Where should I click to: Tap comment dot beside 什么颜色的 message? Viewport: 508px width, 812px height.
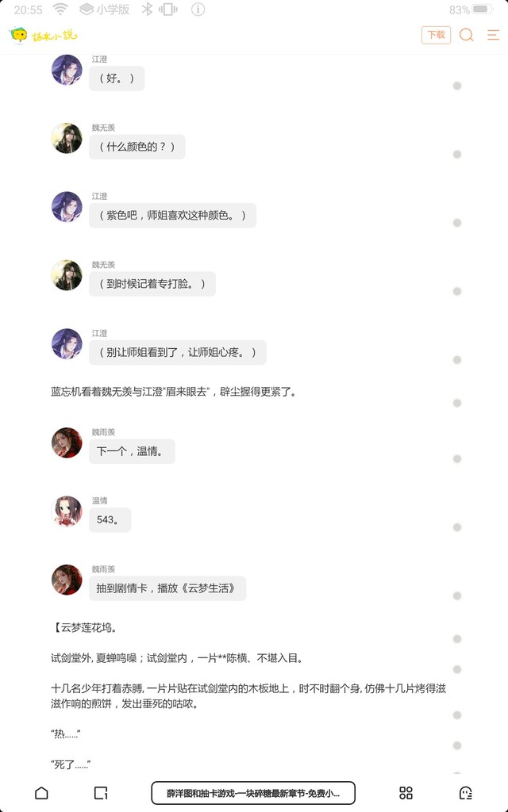(x=457, y=155)
